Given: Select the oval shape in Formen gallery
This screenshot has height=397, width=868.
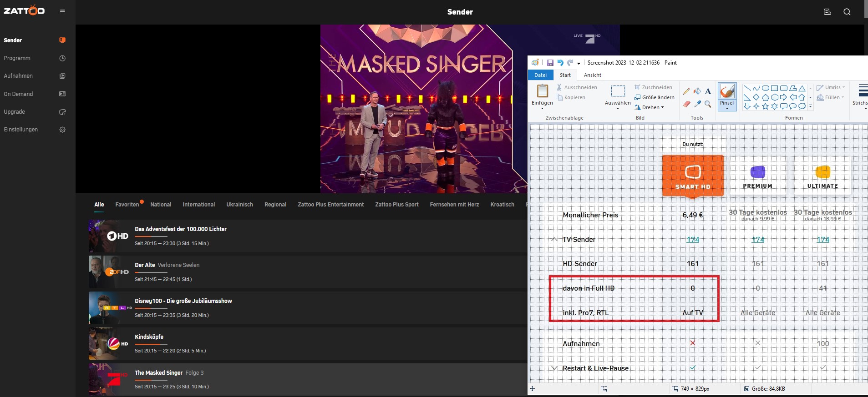Looking at the screenshot, I should (x=766, y=88).
